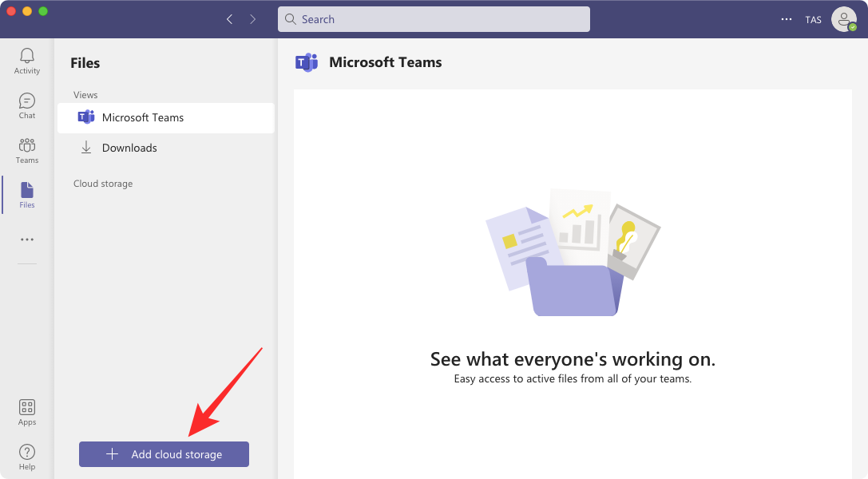Select the Files icon in the app rail
Viewport: 868px width, 479px height.
pos(26,194)
